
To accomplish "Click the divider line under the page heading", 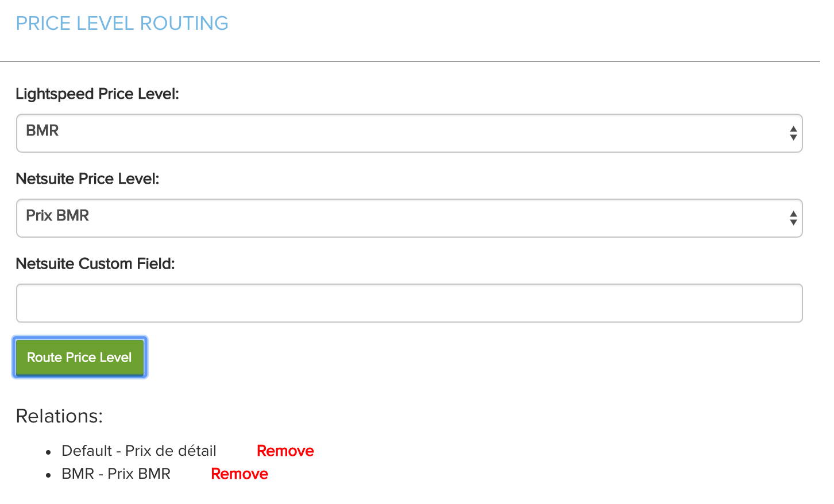I will (409, 61).
